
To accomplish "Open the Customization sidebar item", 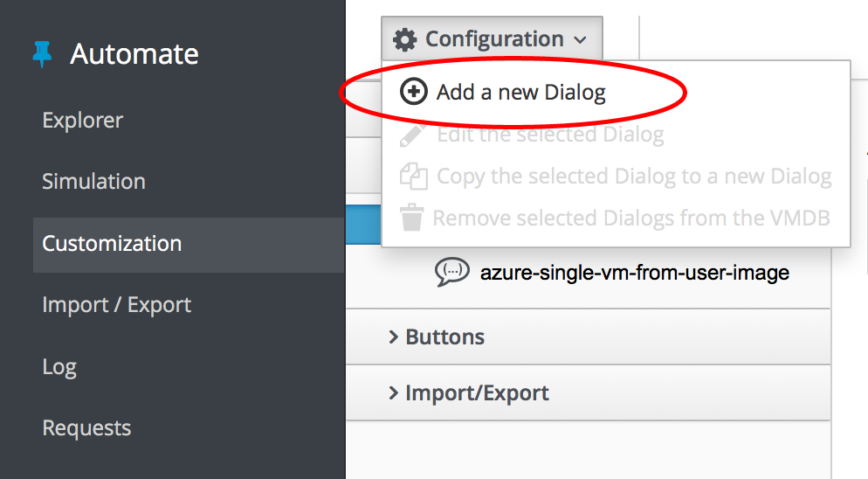I will (112, 244).
